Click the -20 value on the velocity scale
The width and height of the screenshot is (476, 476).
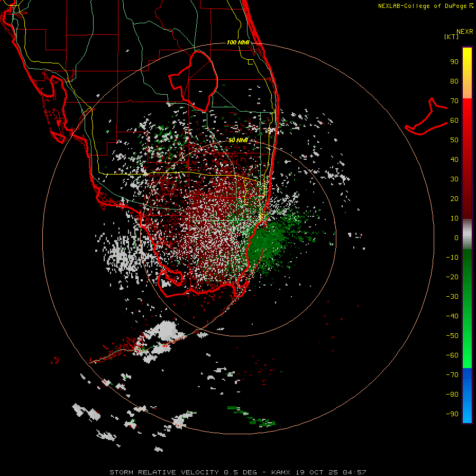pos(452,277)
